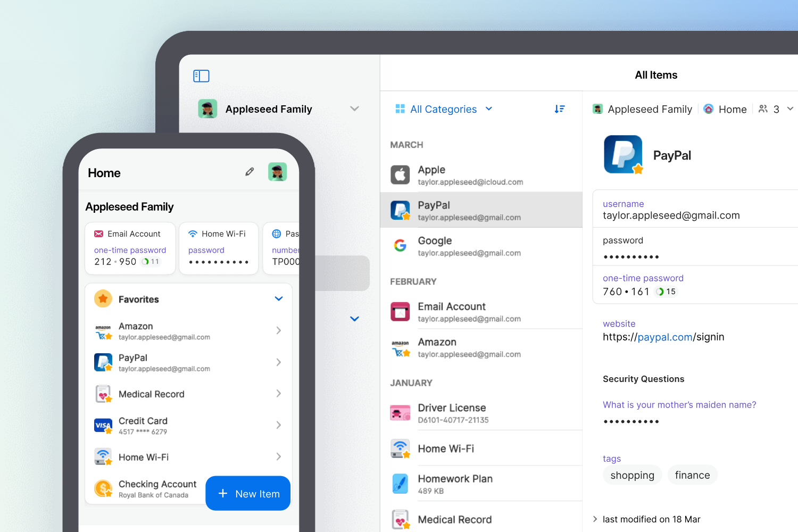Open the paypal.com website link
This screenshot has width=798, height=532.
tap(664, 337)
